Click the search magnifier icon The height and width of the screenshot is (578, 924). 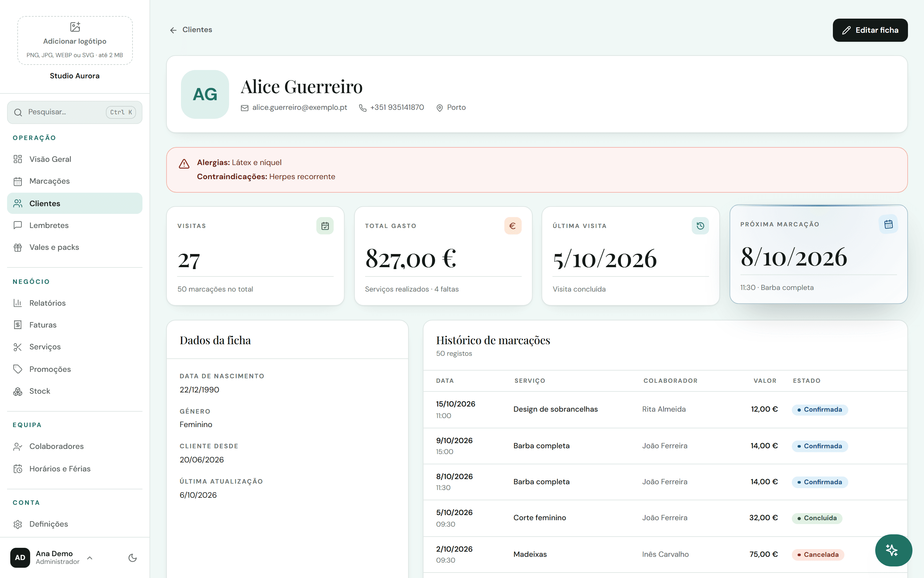pos(18,112)
